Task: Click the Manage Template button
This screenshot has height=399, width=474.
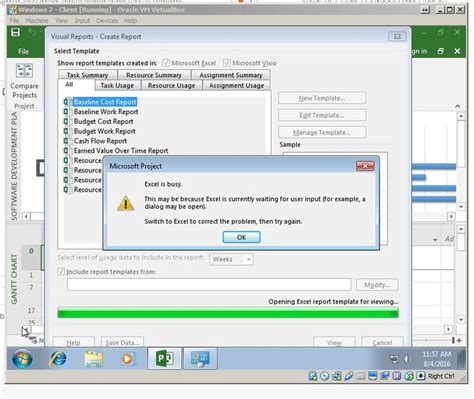Action: (322, 133)
